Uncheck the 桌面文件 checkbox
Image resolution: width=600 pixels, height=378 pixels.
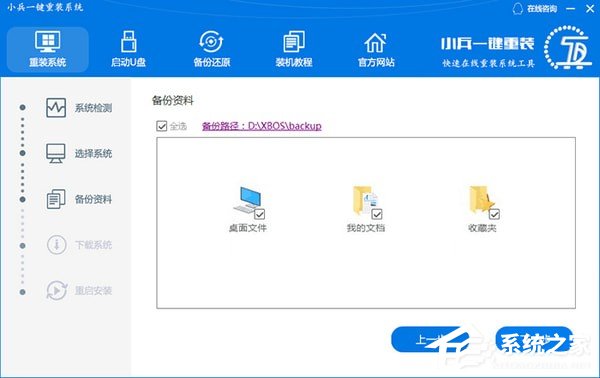click(259, 214)
